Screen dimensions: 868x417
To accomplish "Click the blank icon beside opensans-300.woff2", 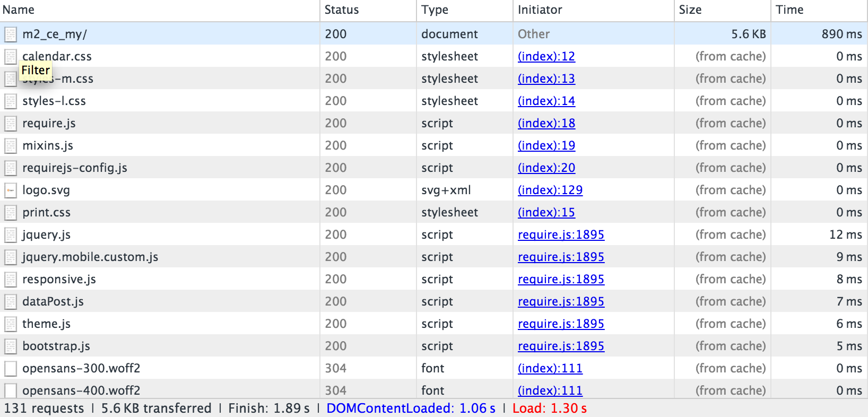I will point(11,369).
